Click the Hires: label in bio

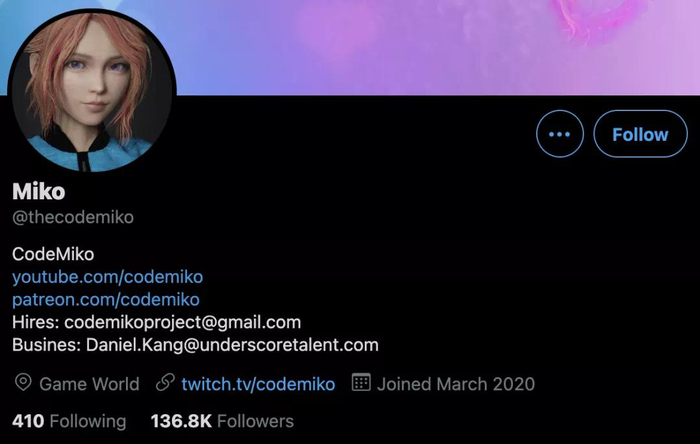(36, 322)
